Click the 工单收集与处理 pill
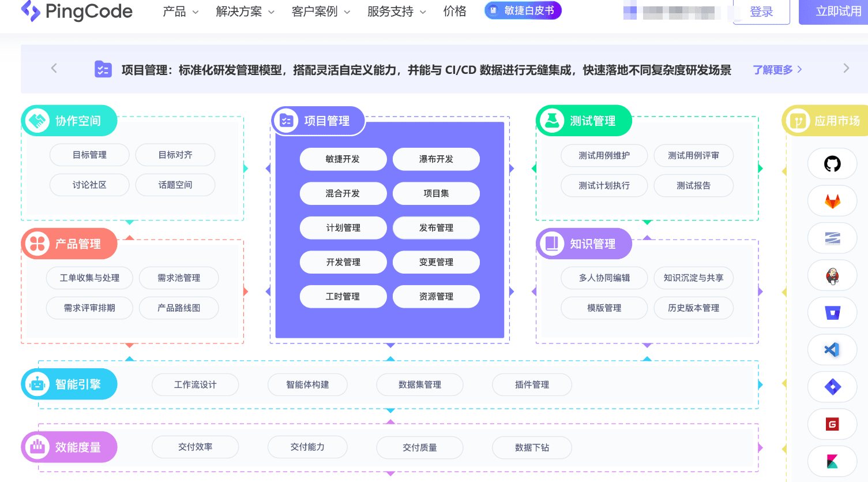 89,278
